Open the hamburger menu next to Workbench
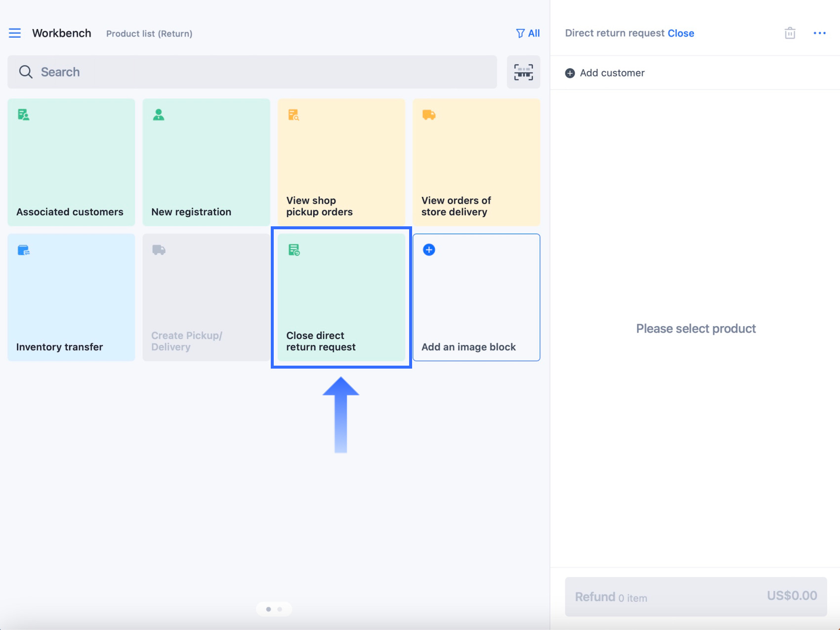This screenshot has height=630, width=840. pos(15,33)
